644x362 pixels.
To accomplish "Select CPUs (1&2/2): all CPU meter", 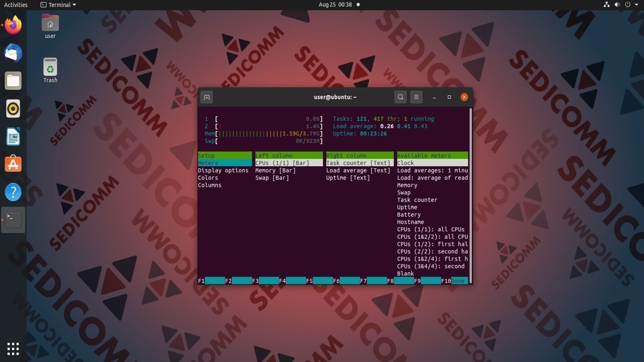I will tap(432, 237).
